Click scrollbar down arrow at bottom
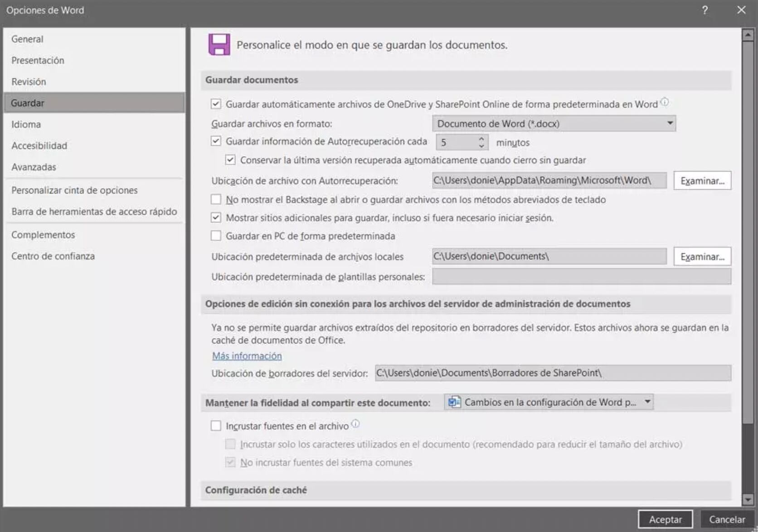This screenshot has width=758, height=532. tap(748, 499)
